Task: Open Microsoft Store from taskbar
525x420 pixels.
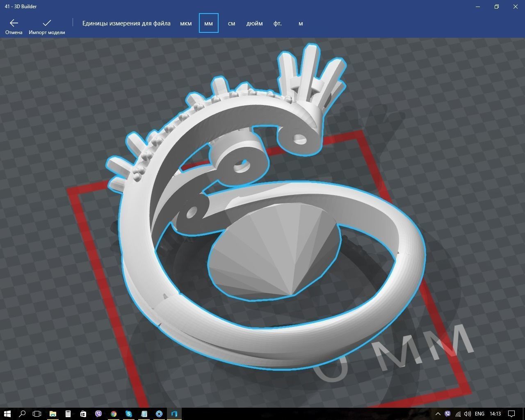Action: click(x=83, y=414)
